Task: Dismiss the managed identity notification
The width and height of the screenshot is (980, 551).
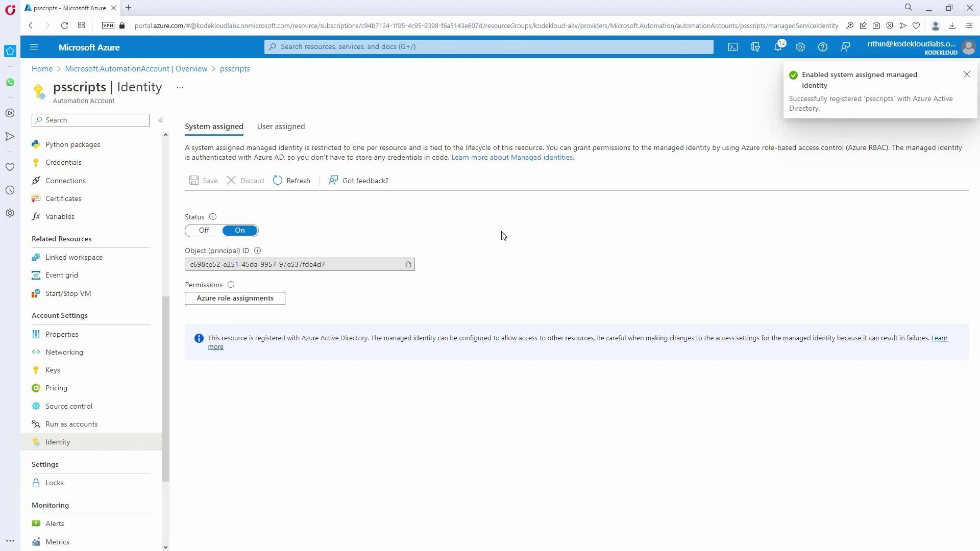Action: pyautogui.click(x=966, y=74)
